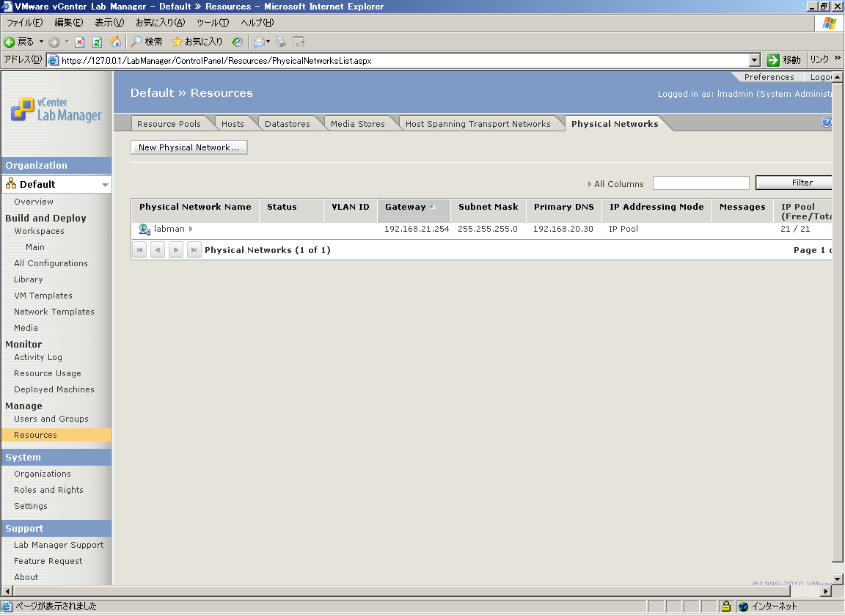Click the Organization Default hierarchy icon
Image resolution: width=845 pixels, height=616 pixels.
(x=11, y=184)
